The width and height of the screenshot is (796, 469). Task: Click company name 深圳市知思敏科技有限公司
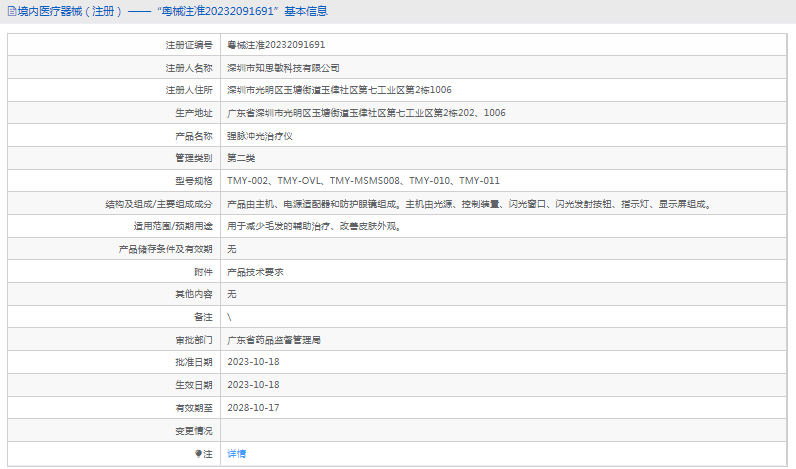click(x=283, y=68)
